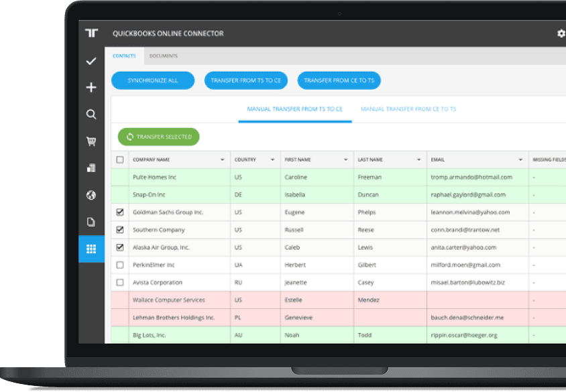Open the settings gear in the top bar
The width and height of the screenshot is (566, 392).
point(561,33)
